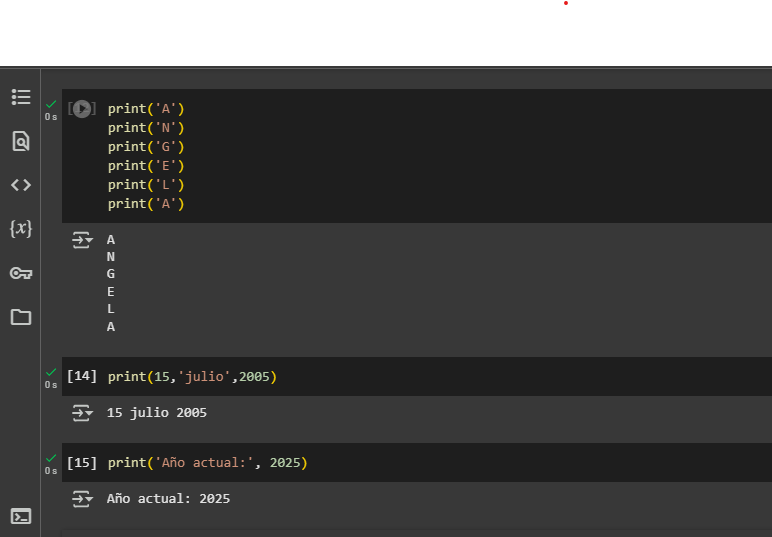The height and width of the screenshot is (537, 772).
Task: Click output letter E
Action: click(111, 292)
